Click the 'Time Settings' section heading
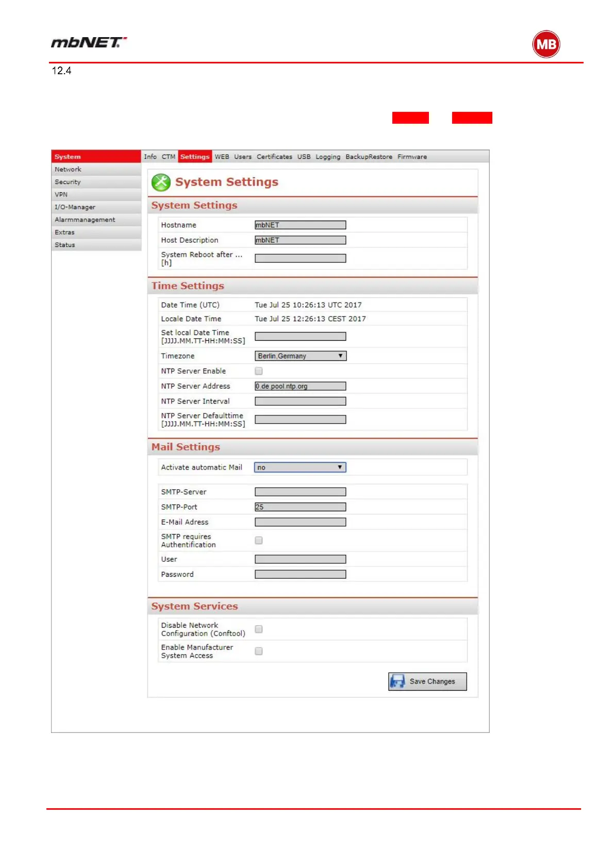 click(x=188, y=286)
